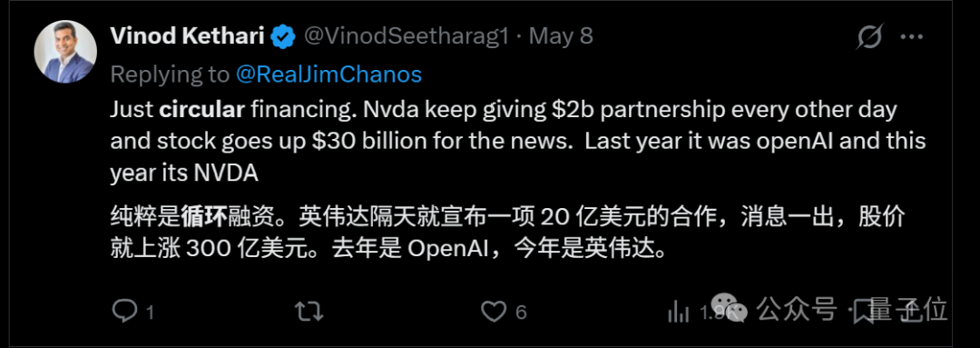The image size is (980, 348).
Task: Repost this tweet using the retweet icon
Action: (309, 311)
